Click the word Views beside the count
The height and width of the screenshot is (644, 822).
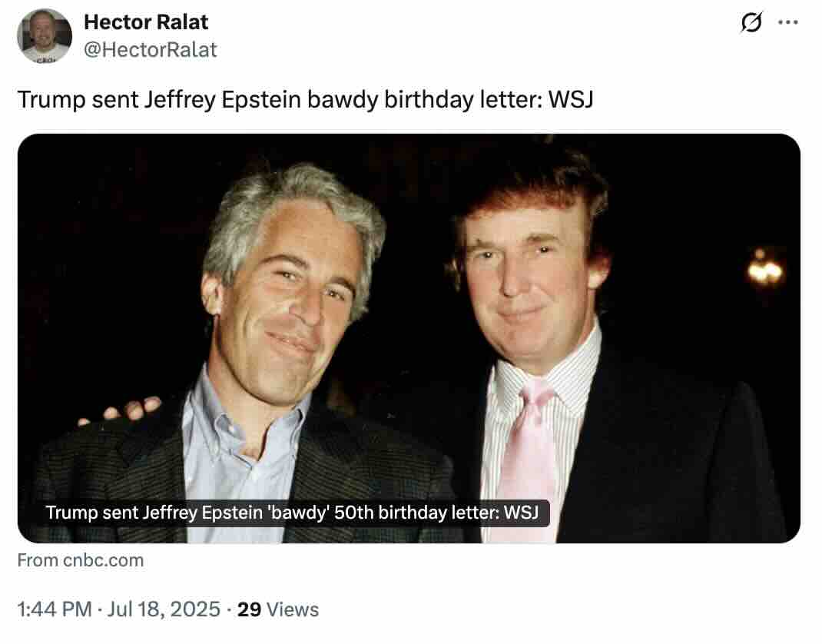(293, 609)
